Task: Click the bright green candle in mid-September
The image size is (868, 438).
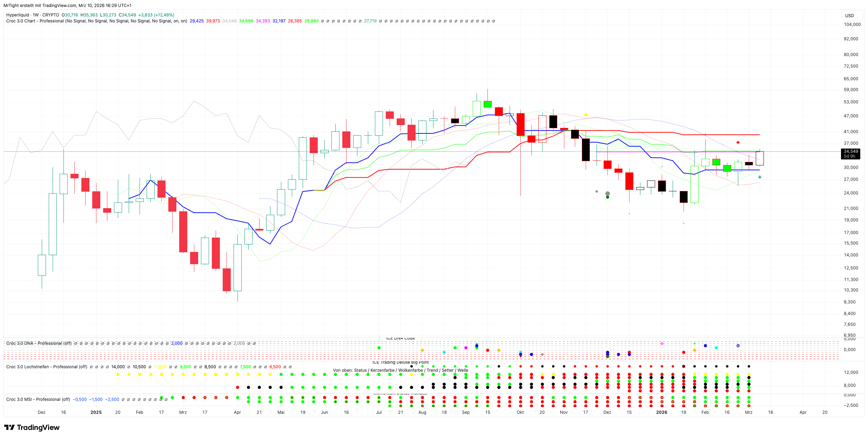Action: [x=487, y=104]
